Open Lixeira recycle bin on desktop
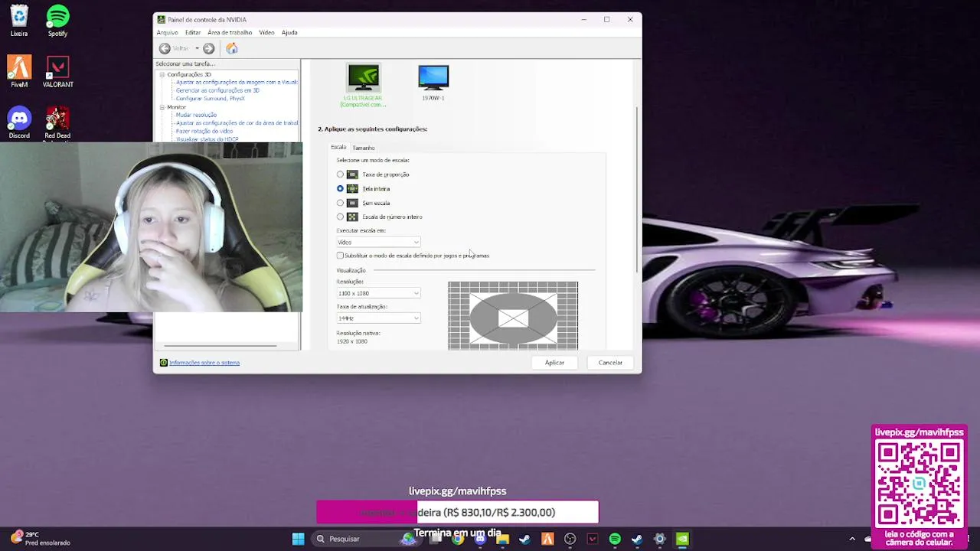 pyautogui.click(x=19, y=21)
